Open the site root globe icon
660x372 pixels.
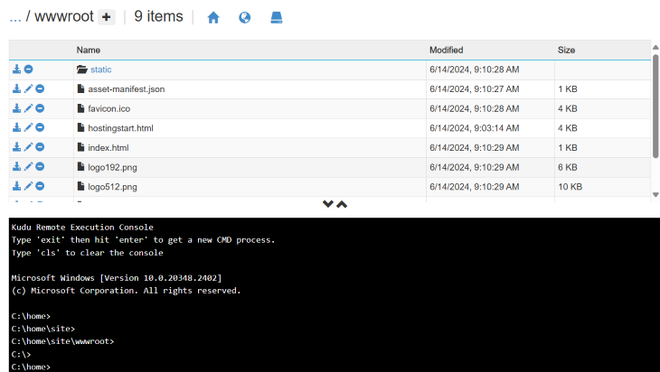tap(245, 17)
